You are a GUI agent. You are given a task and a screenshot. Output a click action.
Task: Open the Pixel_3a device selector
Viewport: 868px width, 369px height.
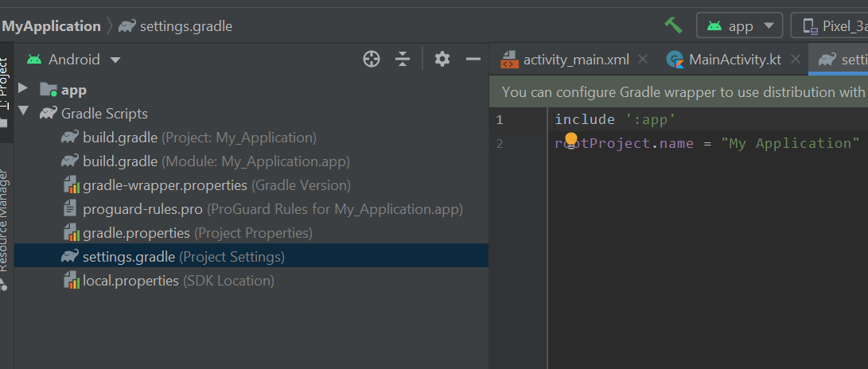click(x=833, y=25)
